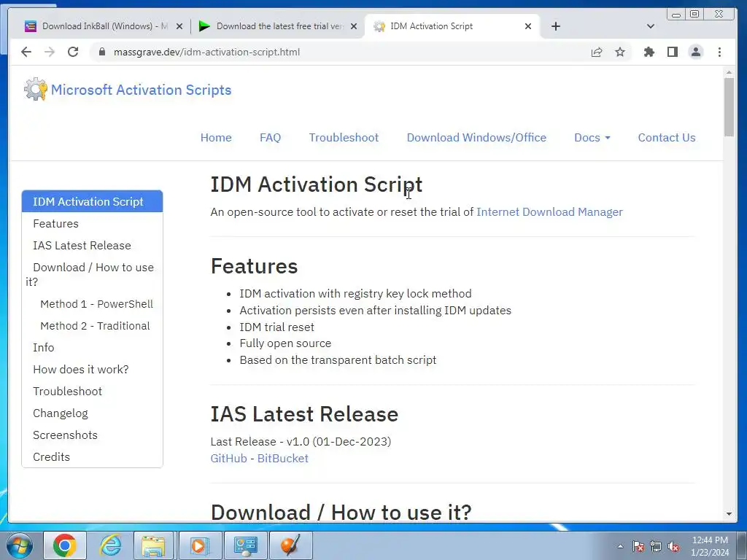Expand the Docs dropdown menu

pyautogui.click(x=592, y=138)
